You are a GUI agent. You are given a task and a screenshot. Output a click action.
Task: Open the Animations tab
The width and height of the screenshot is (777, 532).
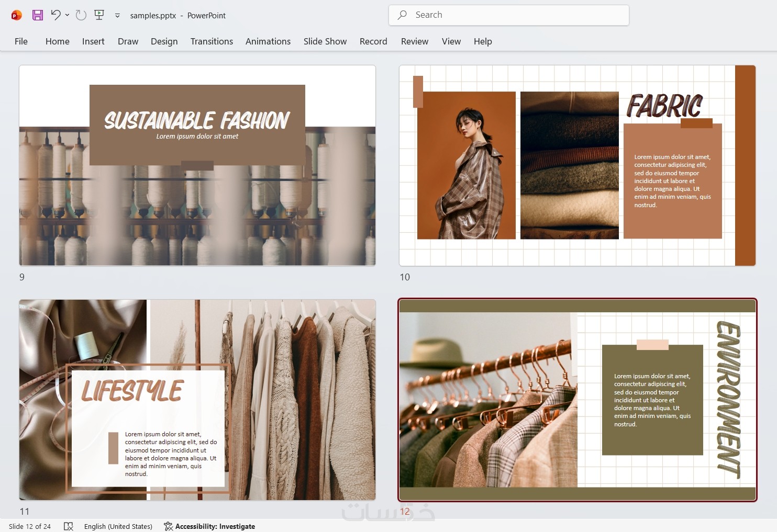click(x=268, y=41)
